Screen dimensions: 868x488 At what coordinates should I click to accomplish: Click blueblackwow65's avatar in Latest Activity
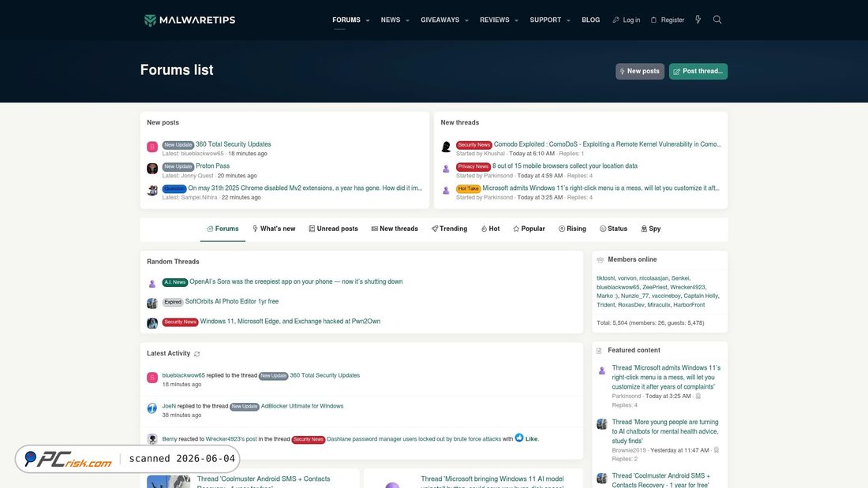coord(152,378)
